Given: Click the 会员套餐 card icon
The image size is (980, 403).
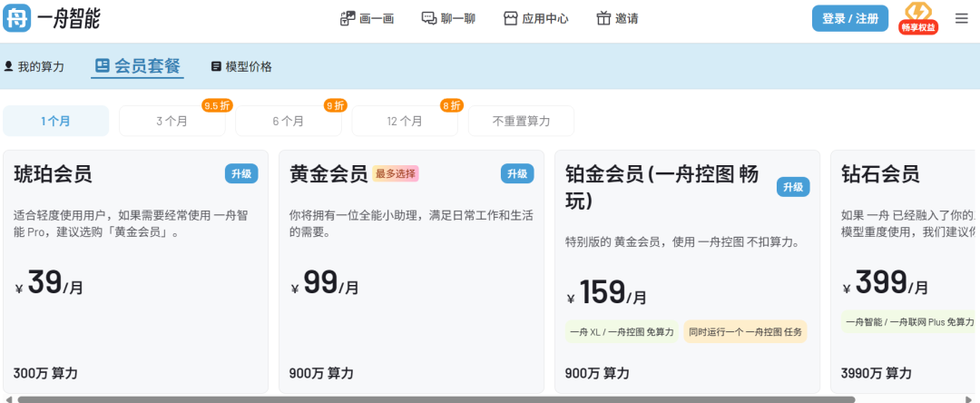Looking at the screenshot, I should tap(103, 65).
